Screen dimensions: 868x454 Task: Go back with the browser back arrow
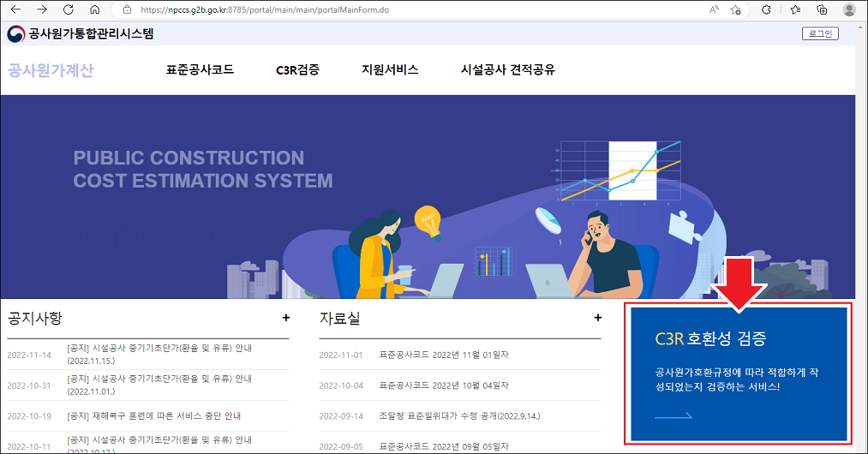15,9
